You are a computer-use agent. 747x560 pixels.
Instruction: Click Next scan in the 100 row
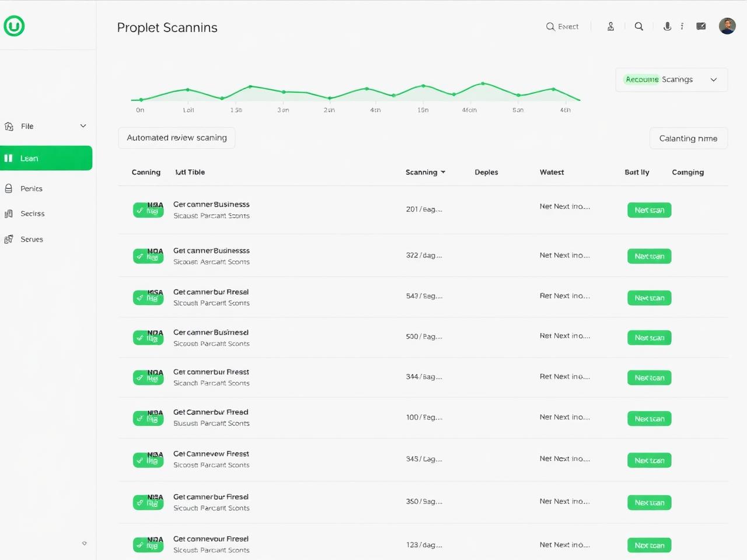tap(650, 418)
